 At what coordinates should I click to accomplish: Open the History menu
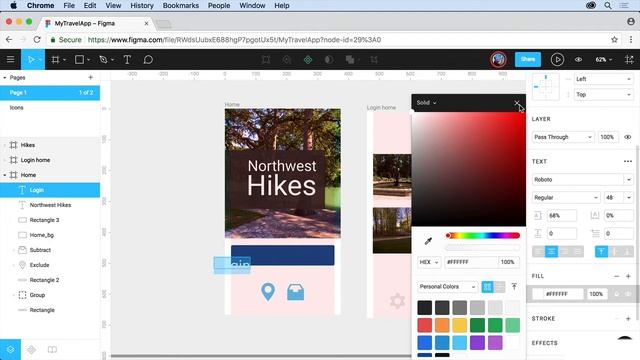[x=142, y=6]
